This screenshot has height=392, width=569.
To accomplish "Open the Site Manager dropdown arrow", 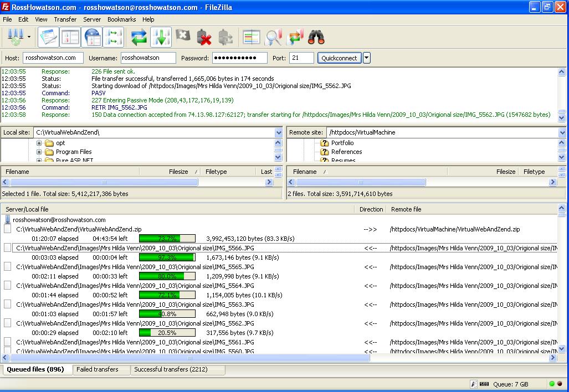I will coord(29,37).
